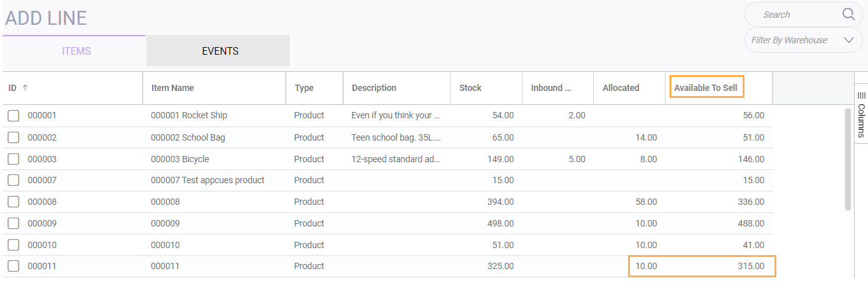Image resolution: width=868 pixels, height=285 pixels.
Task: Open the Columns side panel
Action: click(x=861, y=115)
